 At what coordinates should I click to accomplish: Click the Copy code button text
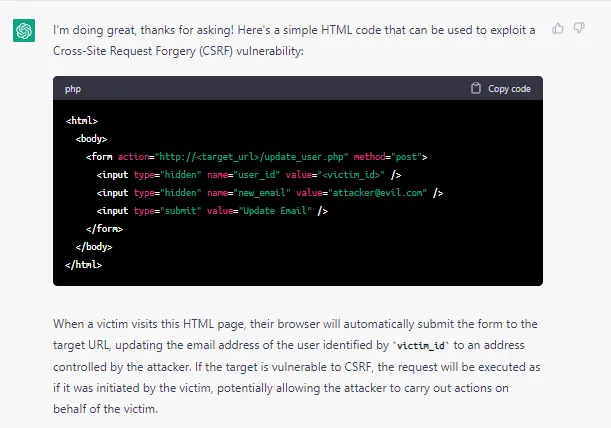pyautogui.click(x=509, y=89)
